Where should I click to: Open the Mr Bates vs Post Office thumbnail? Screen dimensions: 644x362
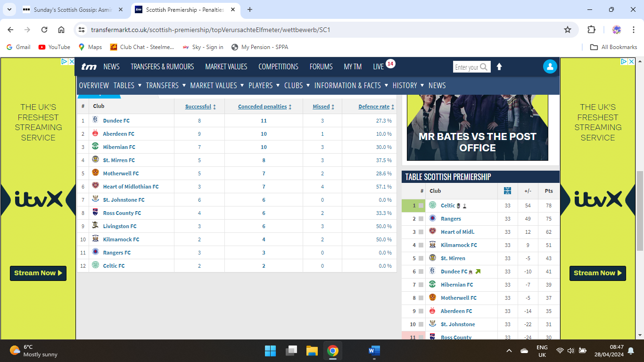(478, 127)
